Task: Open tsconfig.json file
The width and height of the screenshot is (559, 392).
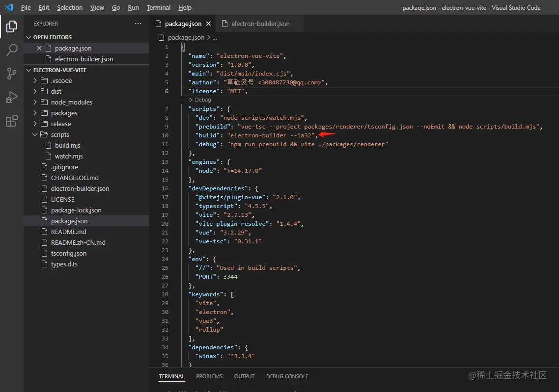Action: coord(86,253)
